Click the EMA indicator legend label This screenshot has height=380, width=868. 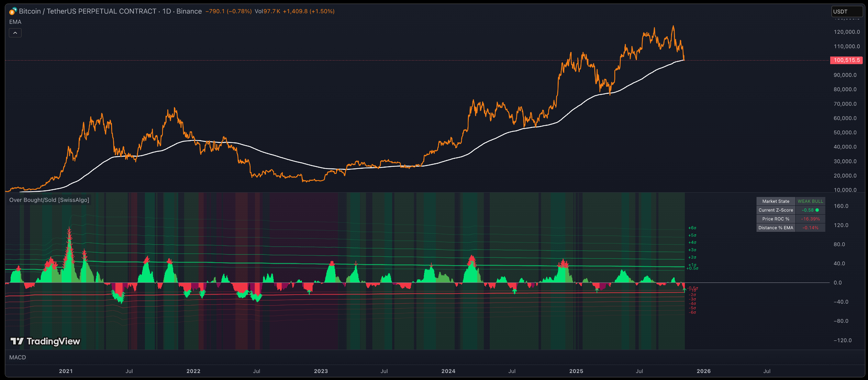click(15, 22)
